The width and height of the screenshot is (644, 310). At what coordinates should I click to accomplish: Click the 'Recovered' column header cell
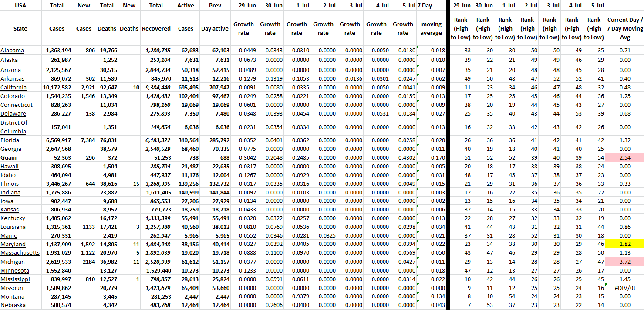pos(156,28)
